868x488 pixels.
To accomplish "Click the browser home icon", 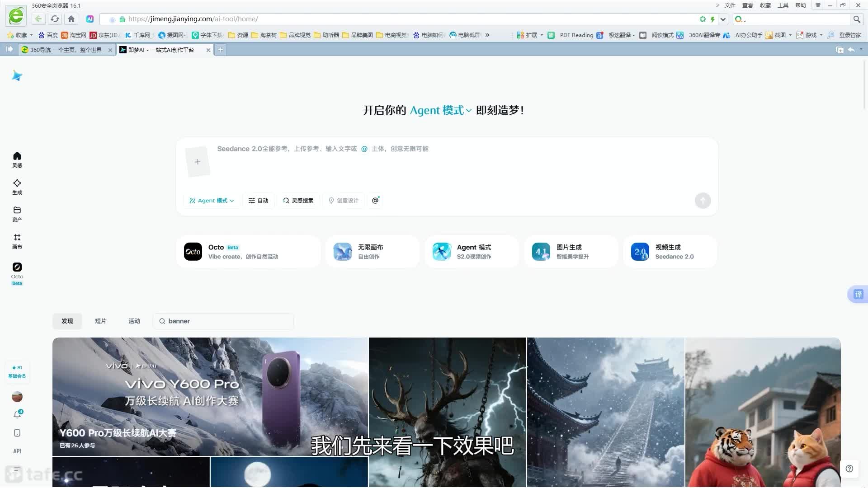I will (71, 19).
